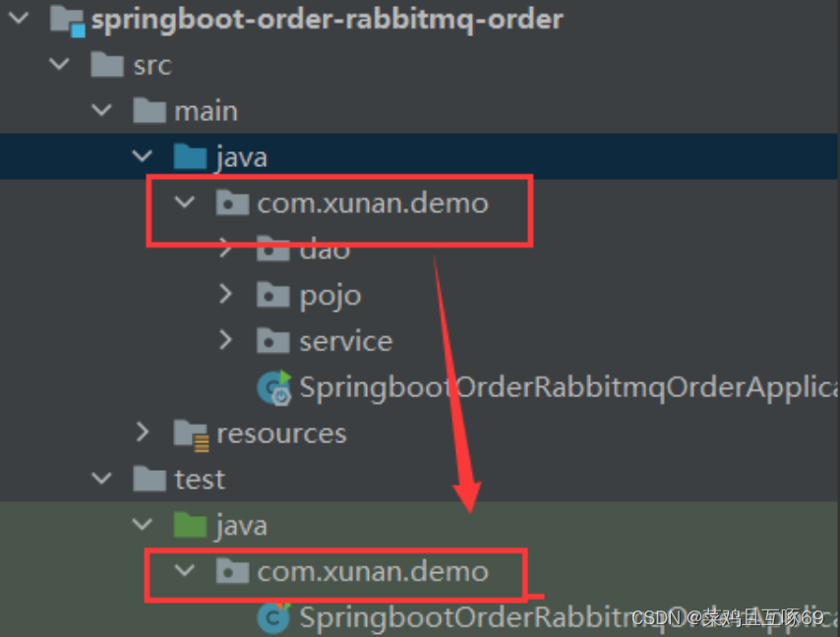Screen dimensions: 840x637
Task: Click the SpringbootOrderRabbitmqOrderApplication Spring Boot class icon
Action: click(274, 386)
